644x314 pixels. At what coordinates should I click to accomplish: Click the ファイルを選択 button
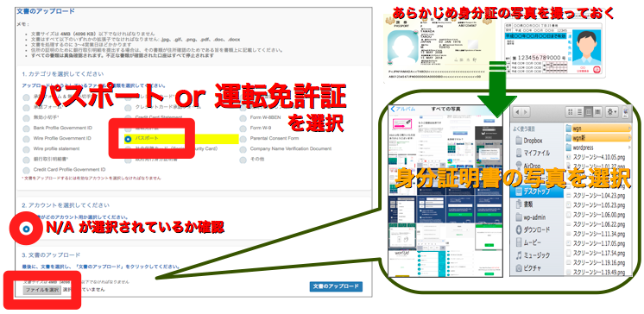point(42,290)
